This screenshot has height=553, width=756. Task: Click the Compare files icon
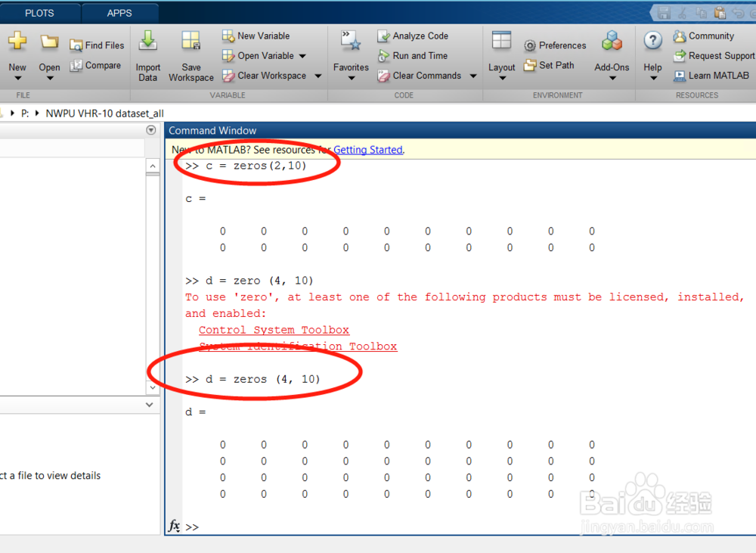[x=76, y=65]
